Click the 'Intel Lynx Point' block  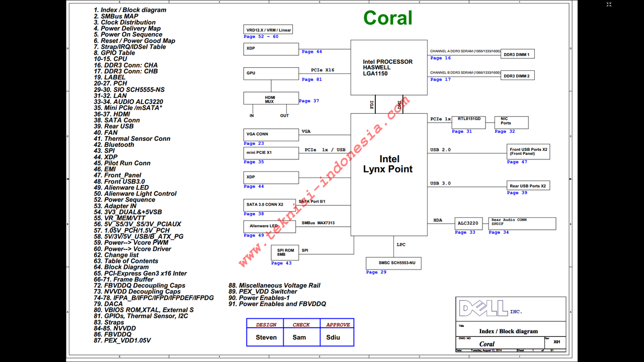click(x=389, y=174)
